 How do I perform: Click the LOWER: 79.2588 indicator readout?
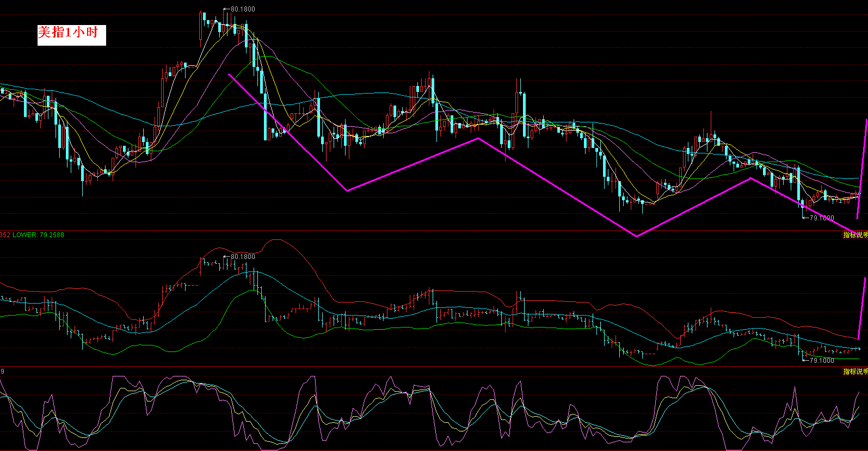pos(39,235)
